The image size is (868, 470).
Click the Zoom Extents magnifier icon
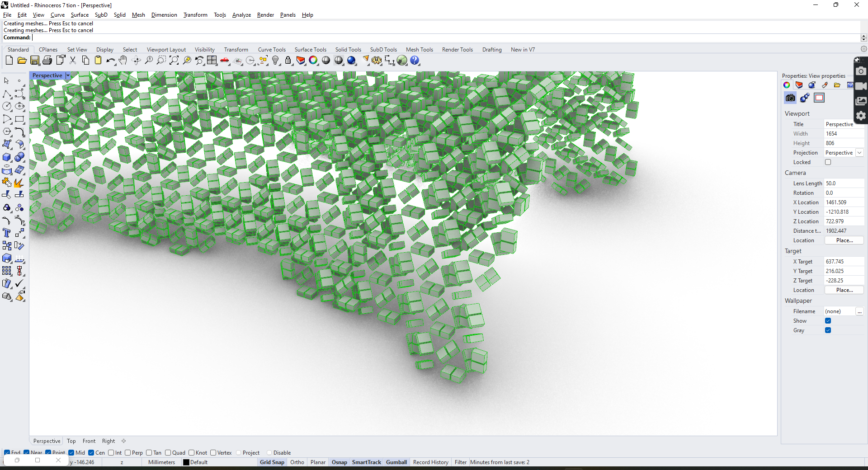pos(174,60)
